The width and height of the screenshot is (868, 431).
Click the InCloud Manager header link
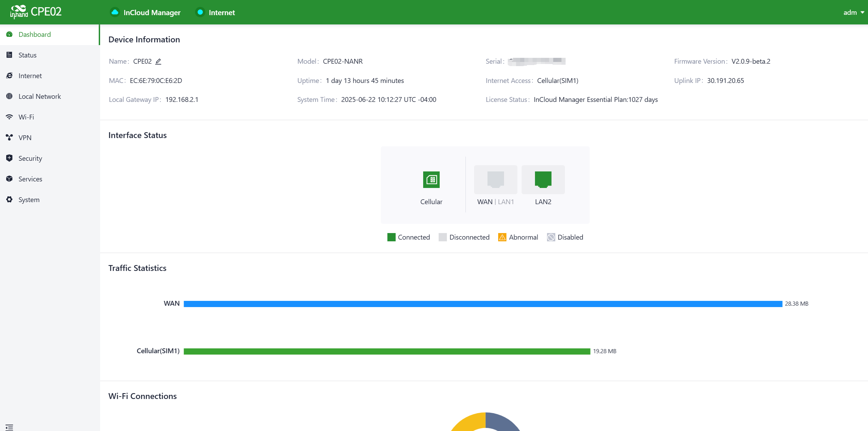click(152, 12)
